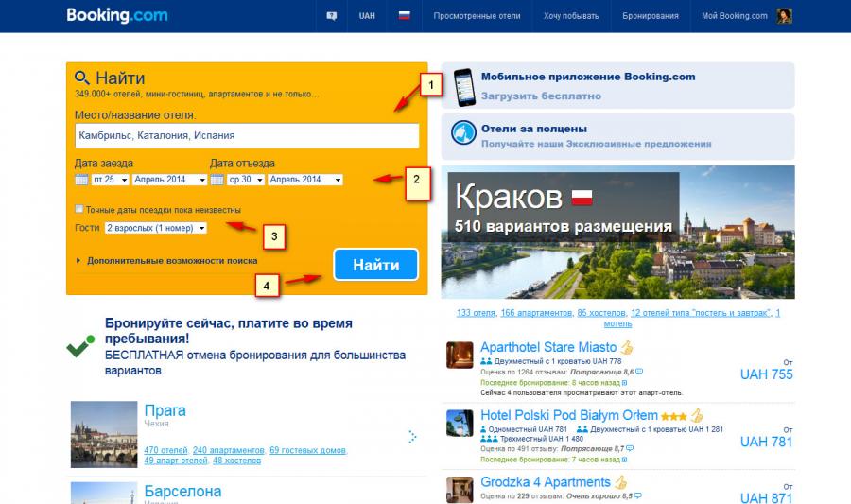Click price UAH 781 on the right

[766, 443]
